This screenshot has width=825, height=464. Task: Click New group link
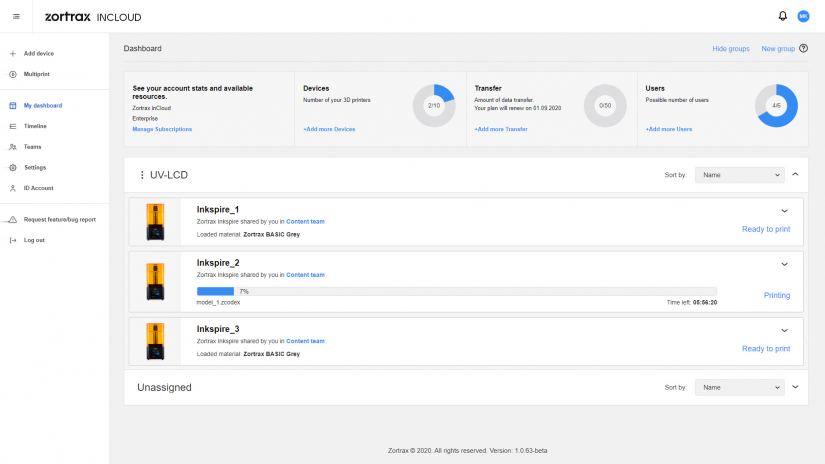tap(778, 48)
